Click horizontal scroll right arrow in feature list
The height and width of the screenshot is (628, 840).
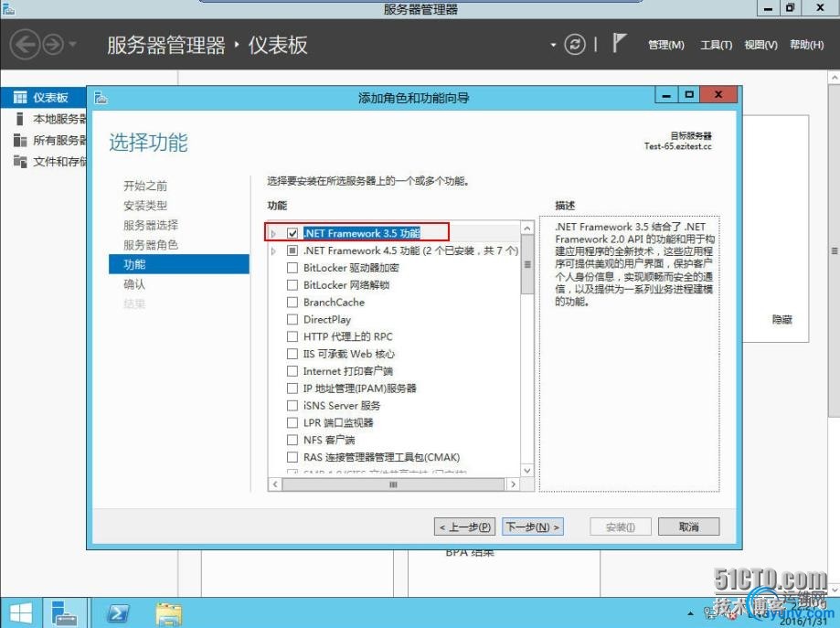[513, 484]
